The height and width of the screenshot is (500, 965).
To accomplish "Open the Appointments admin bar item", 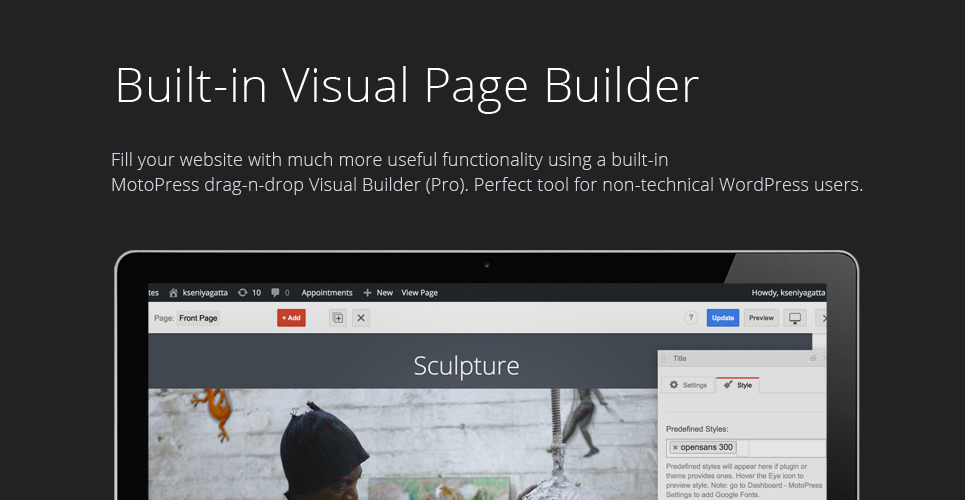I will pos(327,293).
